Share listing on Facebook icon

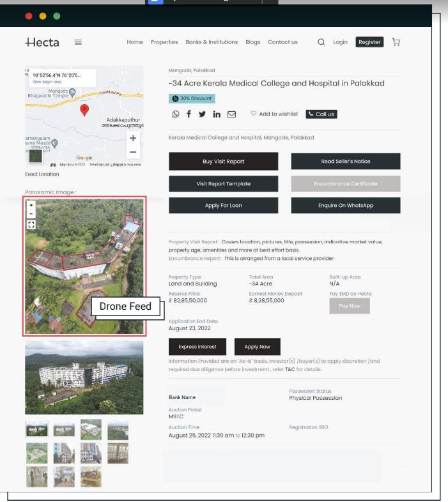click(x=189, y=114)
